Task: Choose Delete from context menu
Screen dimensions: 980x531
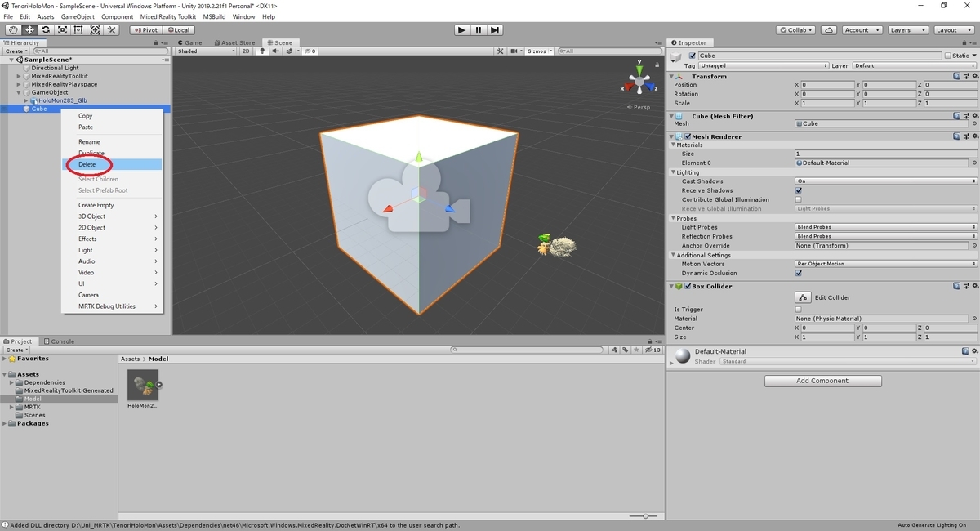Action: (113, 164)
